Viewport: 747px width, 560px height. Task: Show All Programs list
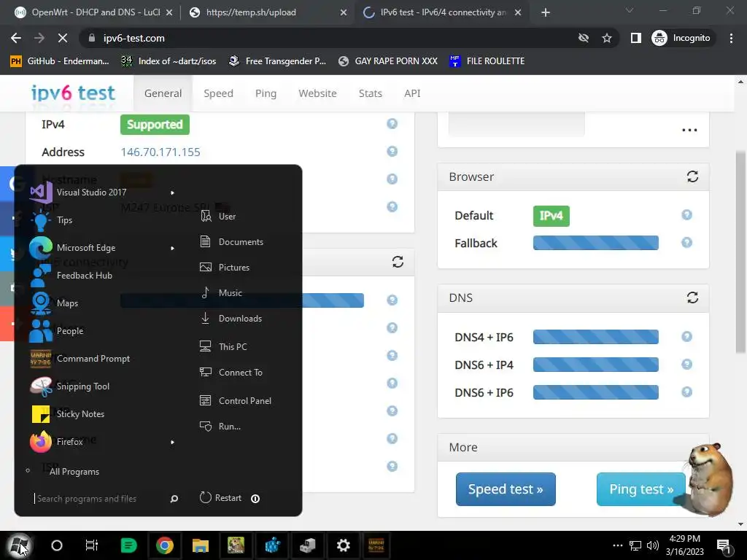click(x=74, y=472)
